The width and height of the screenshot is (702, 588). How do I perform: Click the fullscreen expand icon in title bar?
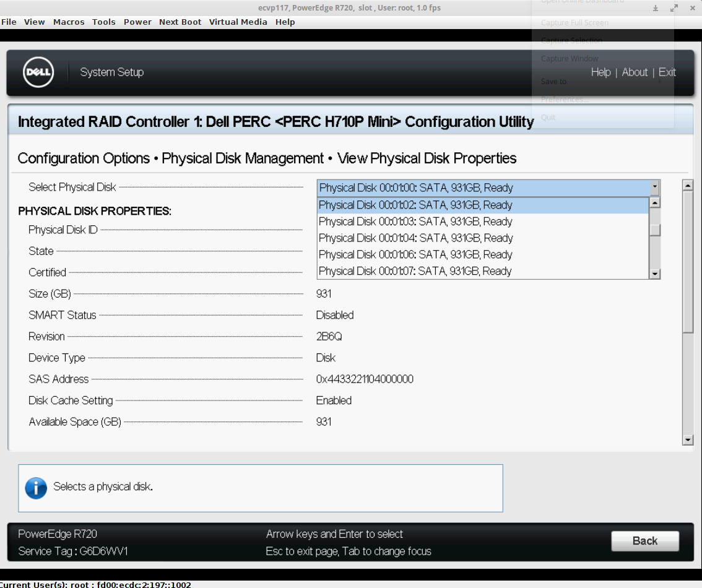[x=674, y=8]
